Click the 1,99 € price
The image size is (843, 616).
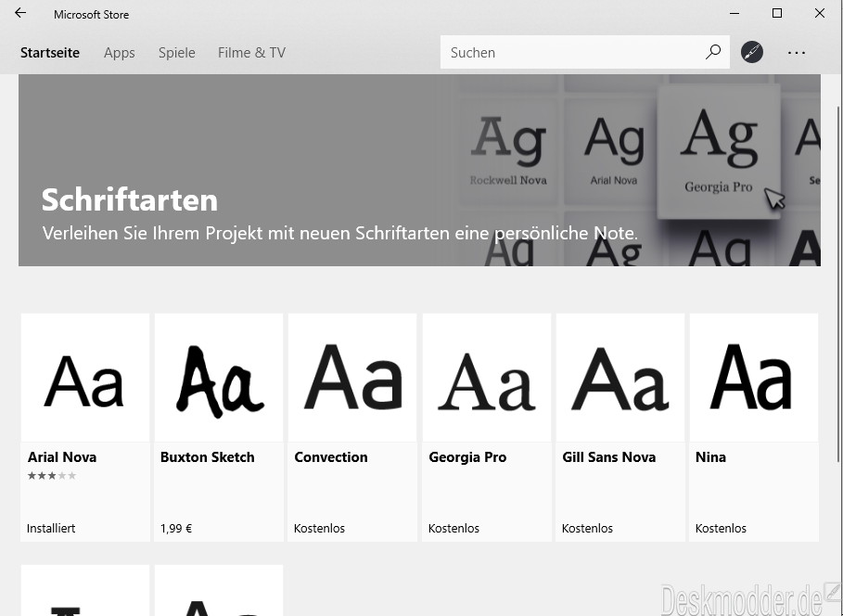coord(176,528)
